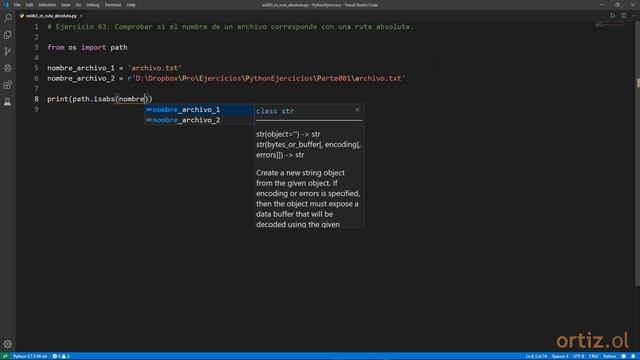This screenshot has height=360, width=640.
Task: Select Python interpreter version in status bar
Action: click(30, 356)
